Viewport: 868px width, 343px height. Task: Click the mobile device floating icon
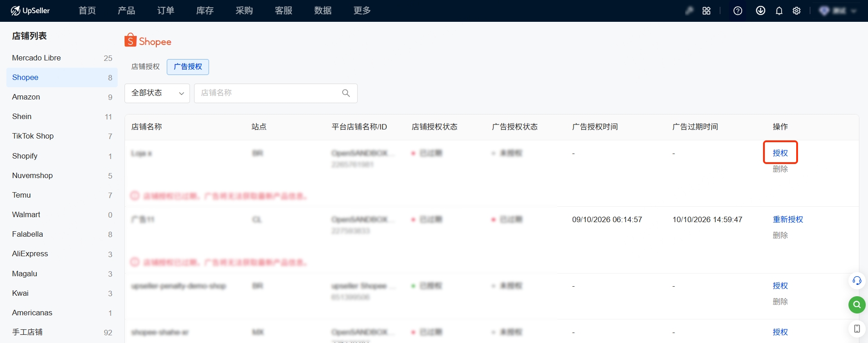[x=857, y=328]
